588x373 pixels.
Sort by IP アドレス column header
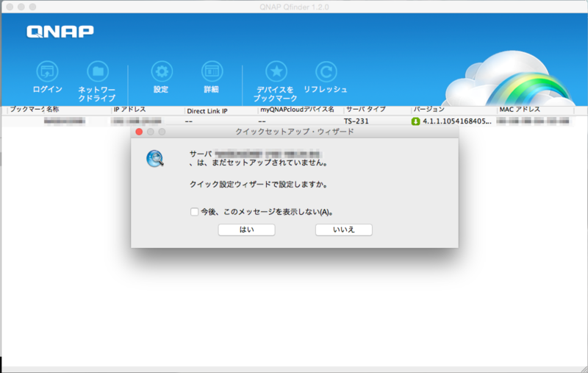(x=130, y=110)
